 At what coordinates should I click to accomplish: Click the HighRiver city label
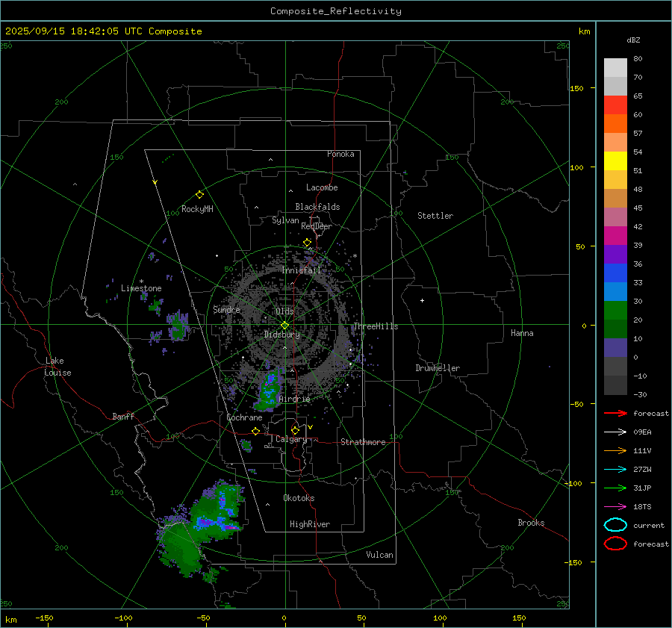pos(310,524)
